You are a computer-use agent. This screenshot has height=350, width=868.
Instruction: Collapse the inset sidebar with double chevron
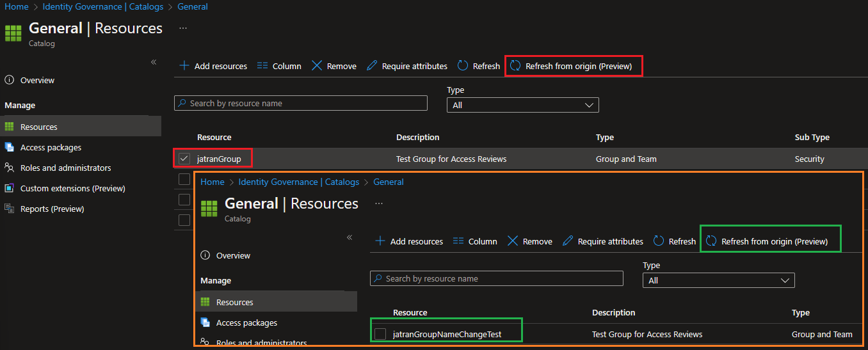click(x=350, y=237)
